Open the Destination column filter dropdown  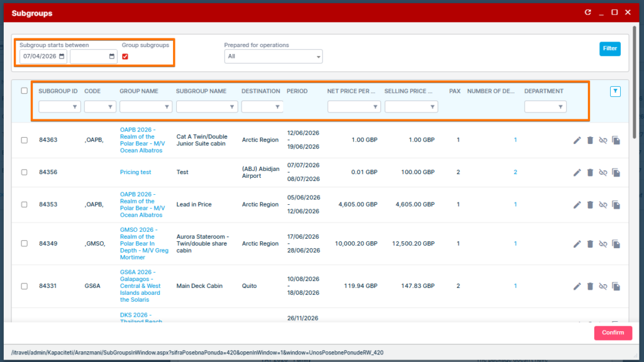pyautogui.click(x=262, y=107)
